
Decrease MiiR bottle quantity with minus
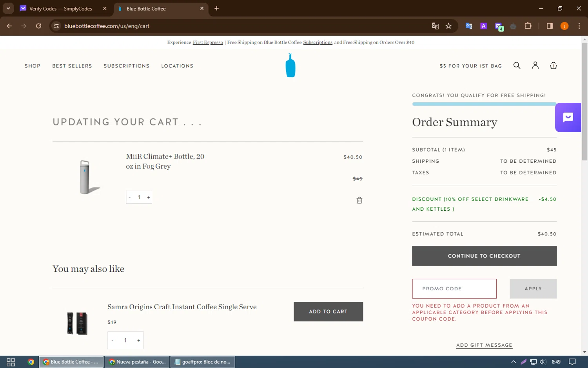point(130,197)
